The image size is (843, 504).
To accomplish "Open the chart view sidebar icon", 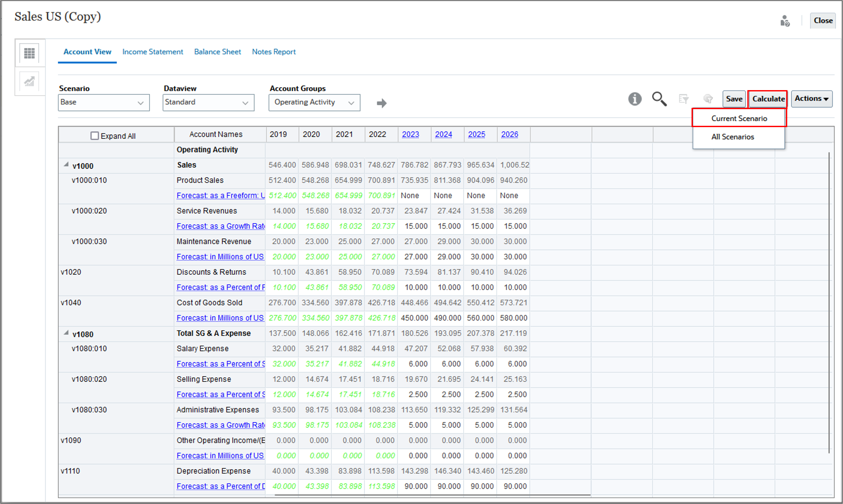I will coord(29,82).
